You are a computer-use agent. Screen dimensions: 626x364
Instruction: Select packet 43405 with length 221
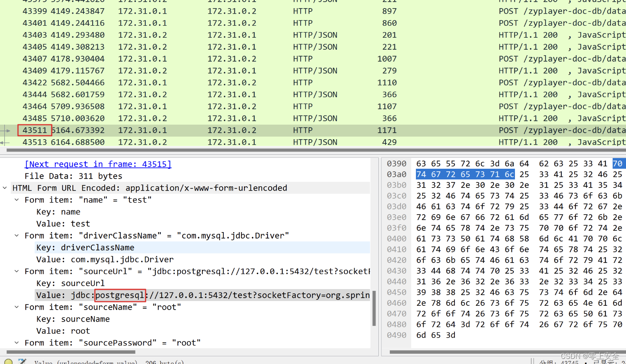313,47
